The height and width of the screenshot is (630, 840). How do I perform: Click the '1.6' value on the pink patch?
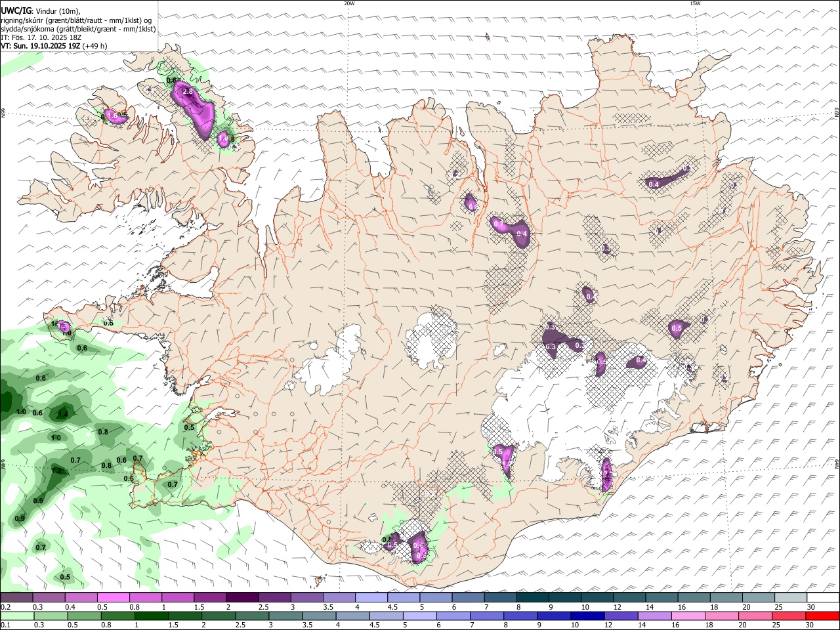pyautogui.click(x=112, y=116)
